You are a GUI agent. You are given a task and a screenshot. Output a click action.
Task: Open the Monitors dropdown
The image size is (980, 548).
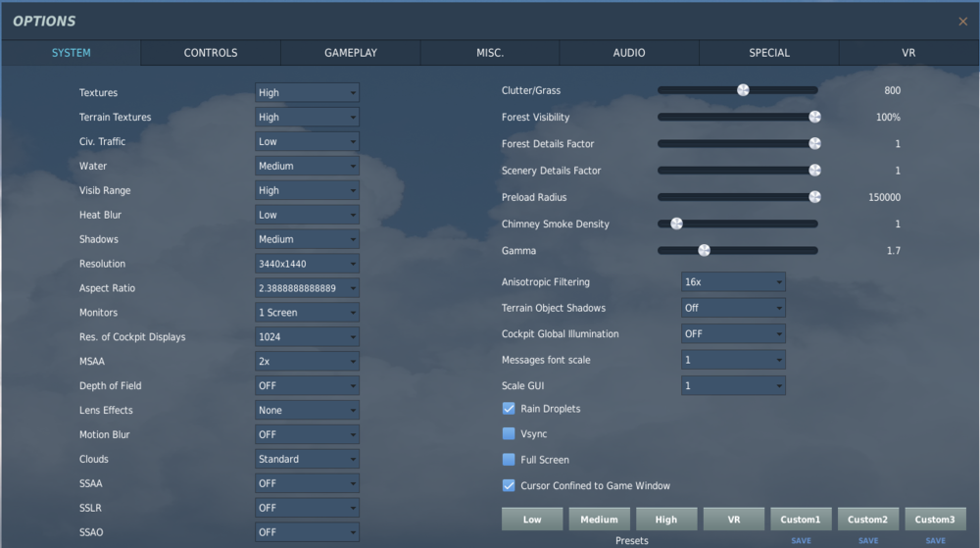307,313
